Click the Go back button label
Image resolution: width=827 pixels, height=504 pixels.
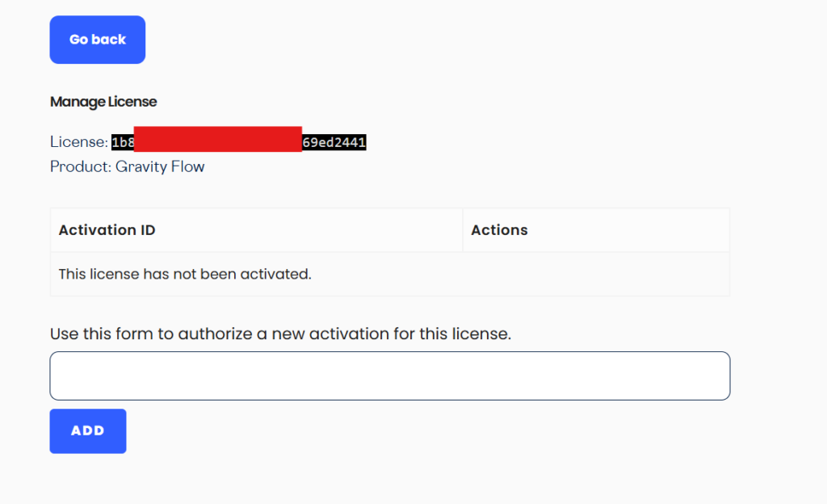(97, 39)
